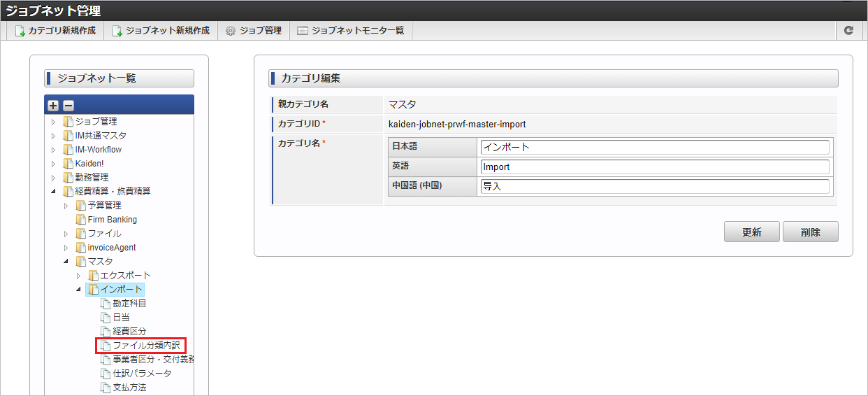Image resolution: width=868 pixels, height=396 pixels.
Task: Expand the 予算管理 tree node arrow
Action: [x=66, y=206]
